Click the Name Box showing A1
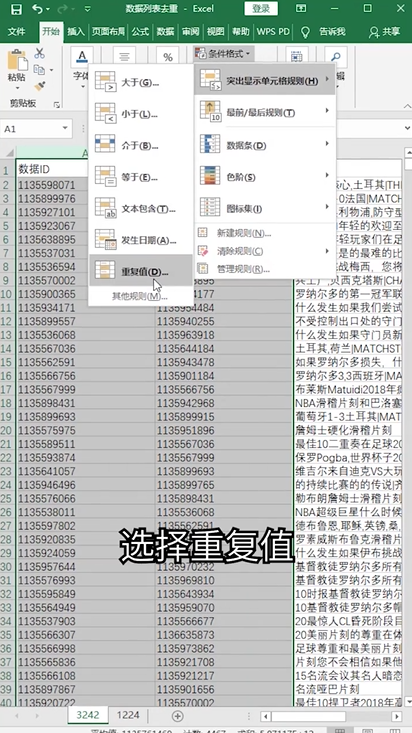 [30, 129]
